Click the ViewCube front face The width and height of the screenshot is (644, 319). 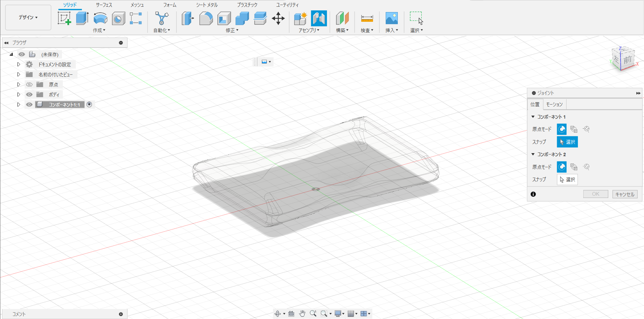point(627,60)
